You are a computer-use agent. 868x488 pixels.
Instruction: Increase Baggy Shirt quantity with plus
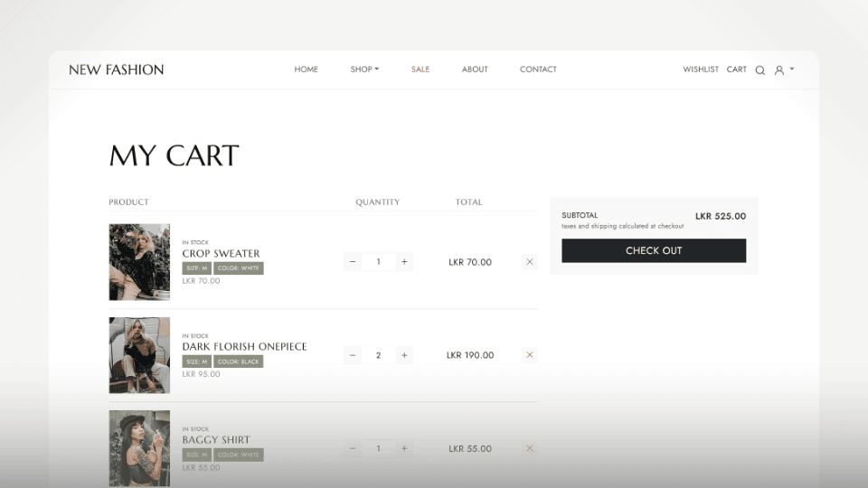tap(404, 449)
